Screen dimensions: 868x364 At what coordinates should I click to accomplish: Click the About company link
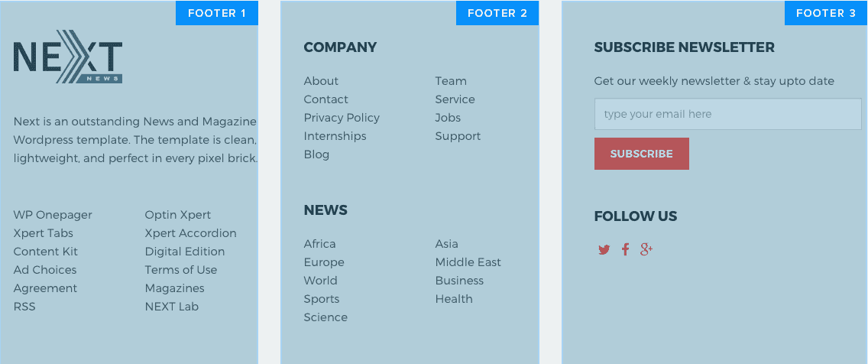click(321, 81)
